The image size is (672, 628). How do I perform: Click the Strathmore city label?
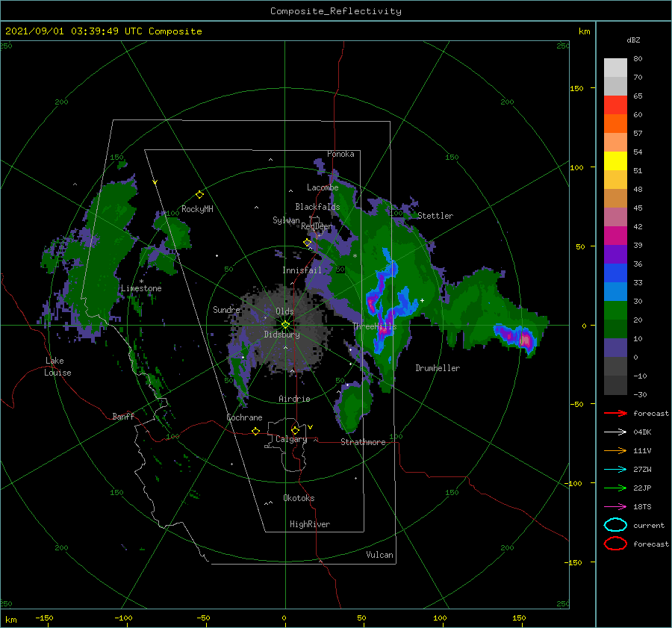click(x=363, y=442)
